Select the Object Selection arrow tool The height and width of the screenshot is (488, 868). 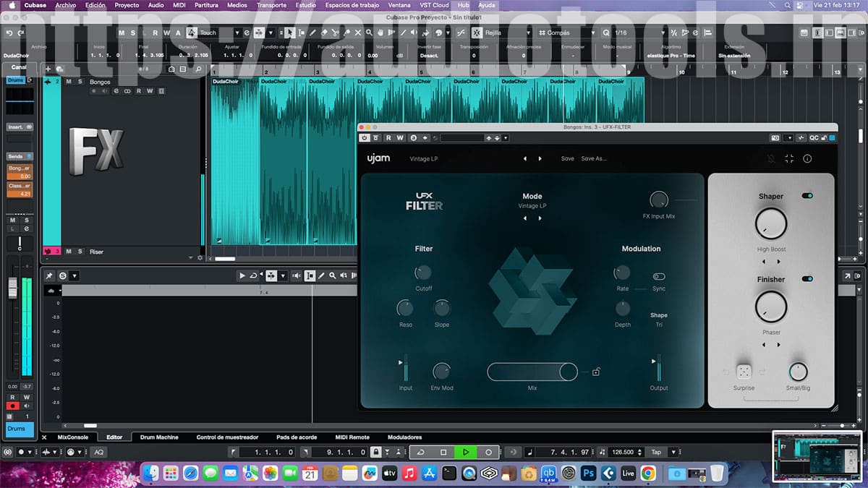pos(289,33)
